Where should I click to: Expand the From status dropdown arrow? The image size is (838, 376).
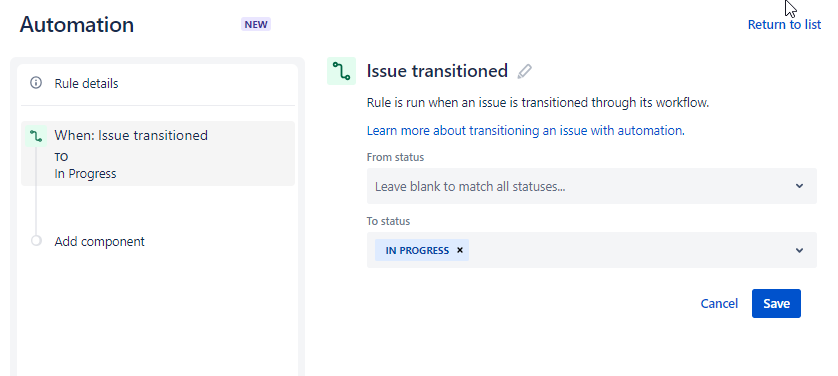tap(799, 186)
